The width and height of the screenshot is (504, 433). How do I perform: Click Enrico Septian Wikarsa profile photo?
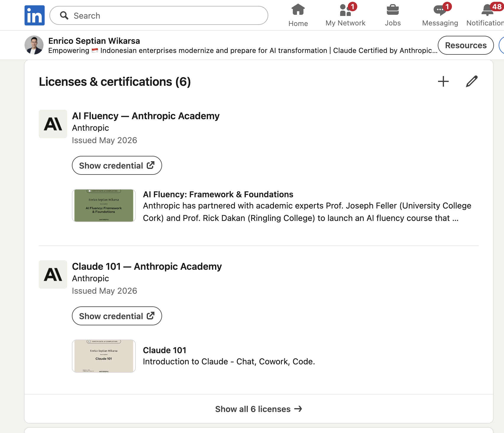(34, 45)
